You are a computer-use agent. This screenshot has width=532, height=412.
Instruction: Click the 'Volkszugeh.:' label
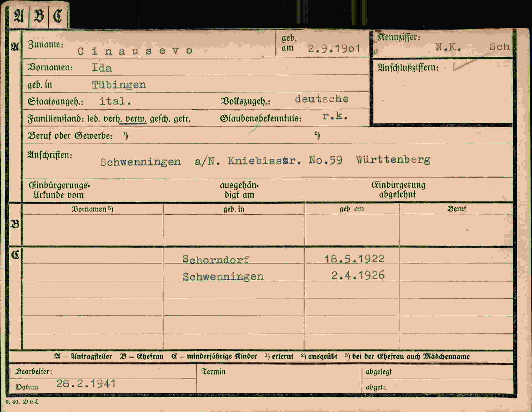[x=246, y=101]
